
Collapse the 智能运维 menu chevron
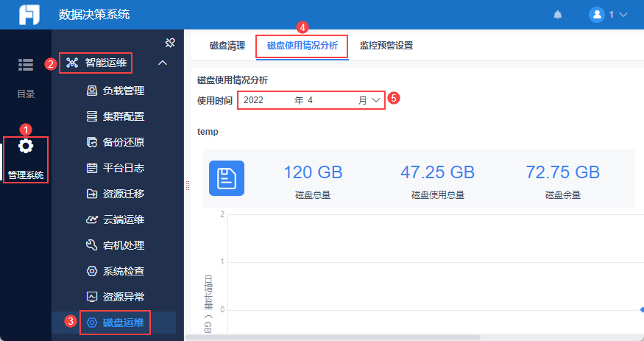163,63
